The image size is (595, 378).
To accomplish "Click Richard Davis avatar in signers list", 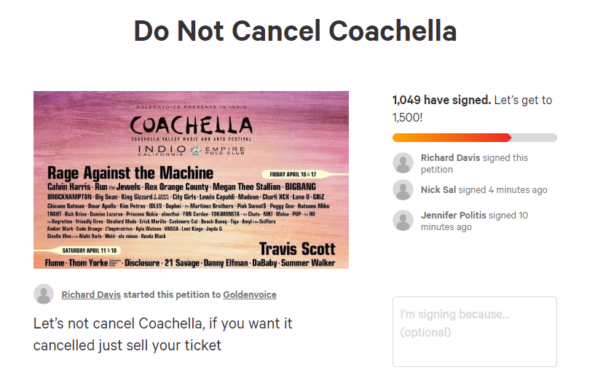I will pos(403,163).
